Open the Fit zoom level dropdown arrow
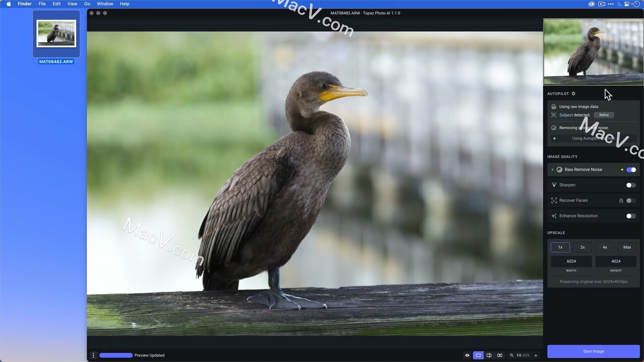Screen dimensions: 644x362 click(x=536, y=355)
